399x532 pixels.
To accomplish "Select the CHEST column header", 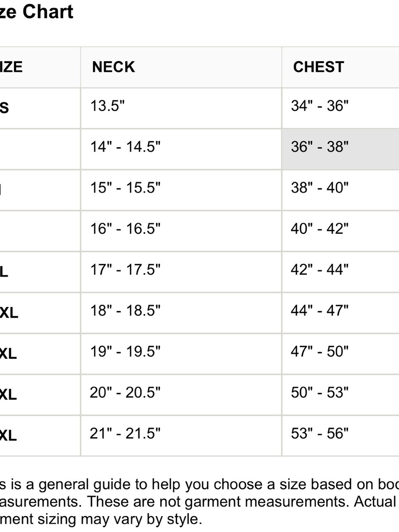I will click(x=340, y=67).
